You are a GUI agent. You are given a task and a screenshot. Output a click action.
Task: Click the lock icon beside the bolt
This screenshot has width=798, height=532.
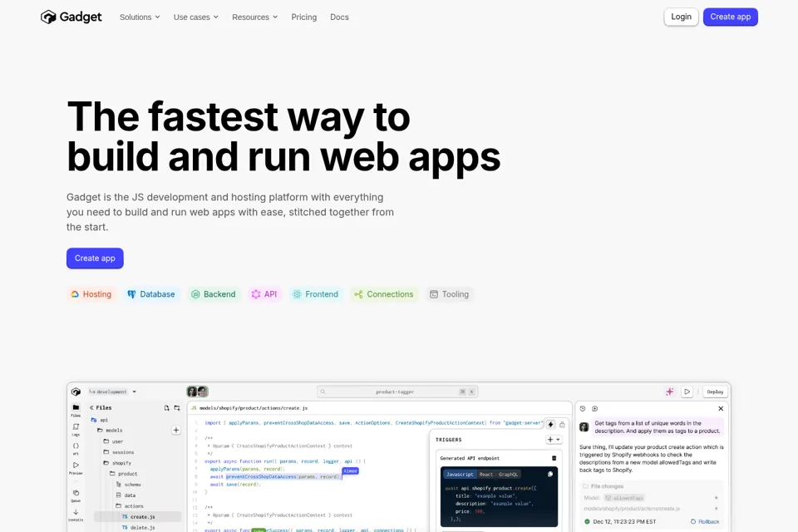563,424
